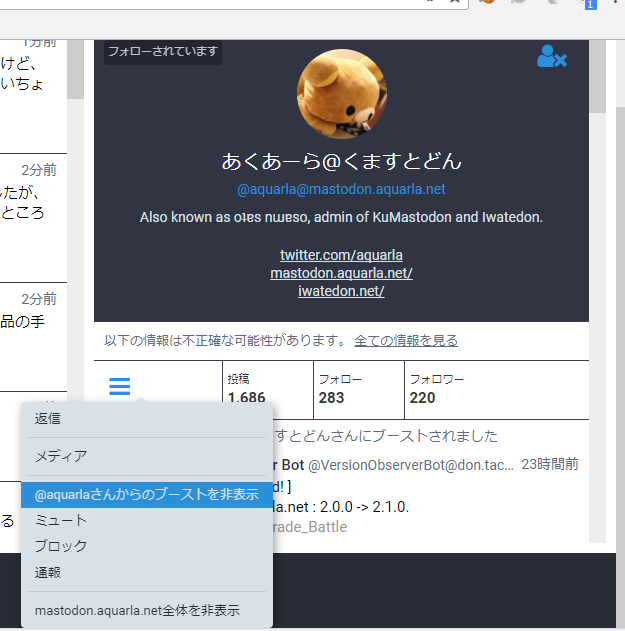The image size is (625, 631).
Task: Open the 投稿 1,686 posts tab
Action: 266,389
